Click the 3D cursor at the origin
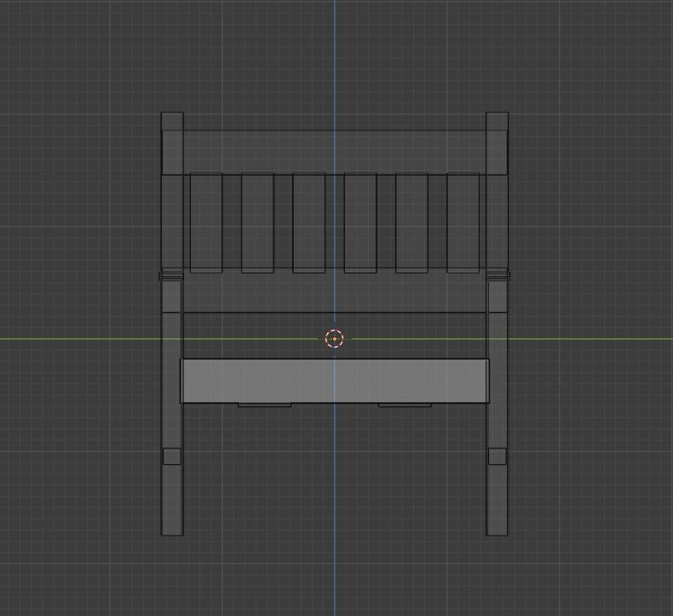The width and height of the screenshot is (673, 616). [x=334, y=339]
